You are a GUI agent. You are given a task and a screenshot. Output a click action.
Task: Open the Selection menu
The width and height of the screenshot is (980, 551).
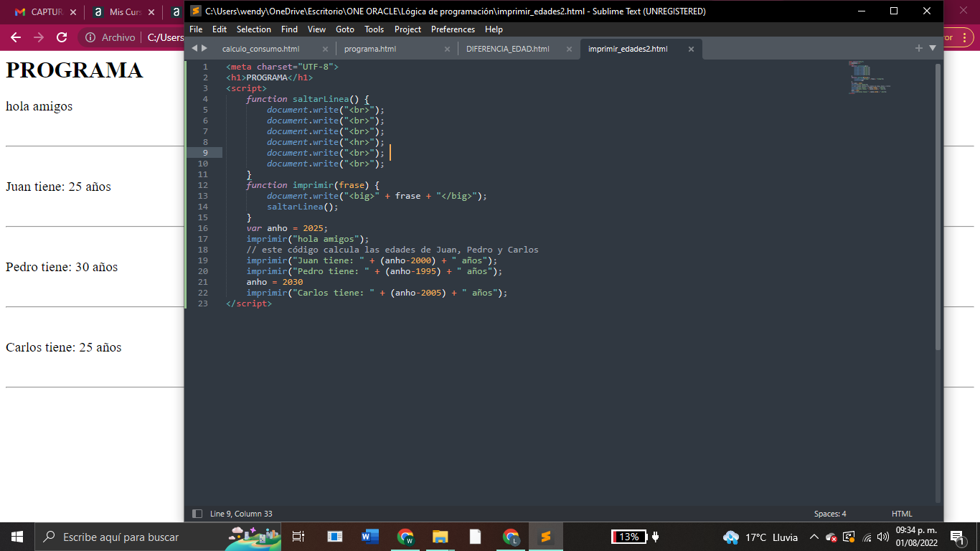coord(254,29)
